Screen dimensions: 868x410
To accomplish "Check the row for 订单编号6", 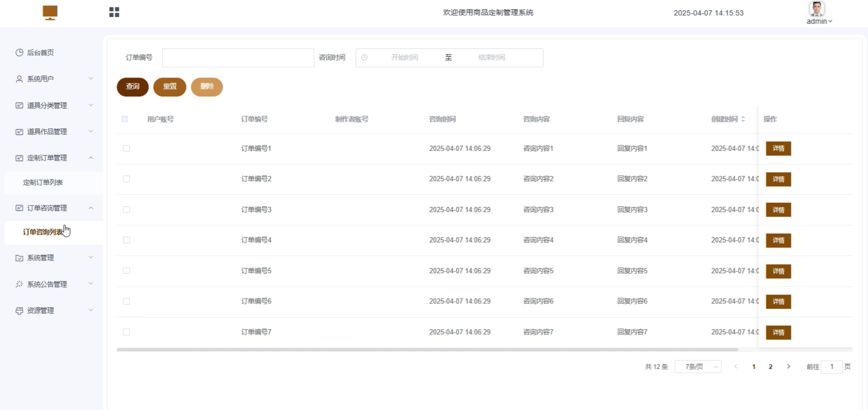I will (x=126, y=301).
